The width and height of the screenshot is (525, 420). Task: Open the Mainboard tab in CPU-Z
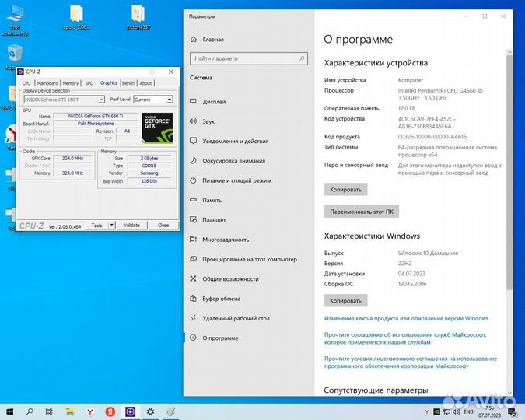pos(47,83)
